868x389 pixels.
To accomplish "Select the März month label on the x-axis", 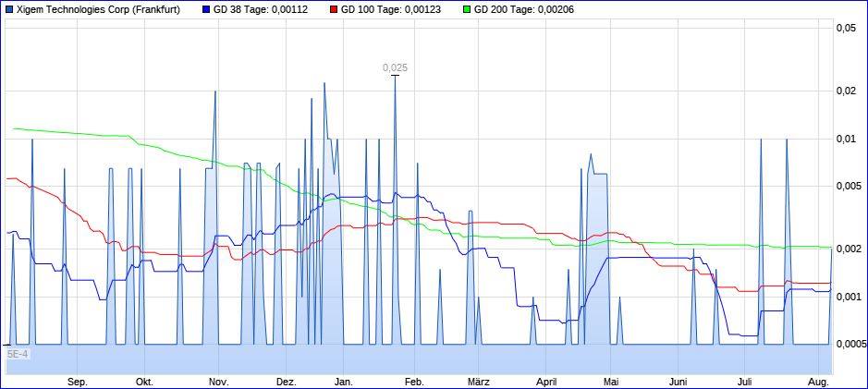I will tap(478, 381).
